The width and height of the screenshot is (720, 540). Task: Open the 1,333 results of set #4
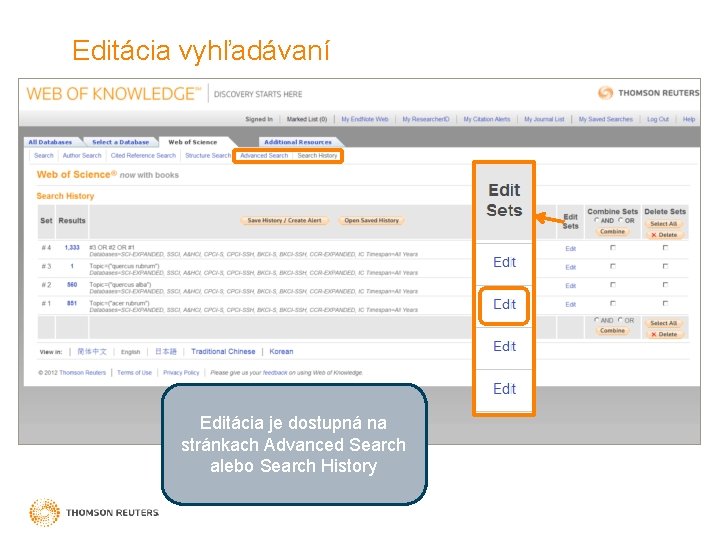[x=72, y=248]
